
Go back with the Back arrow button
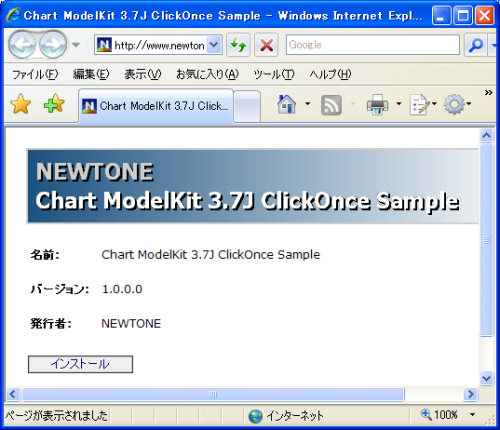pyautogui.click(x=22, y=44)
